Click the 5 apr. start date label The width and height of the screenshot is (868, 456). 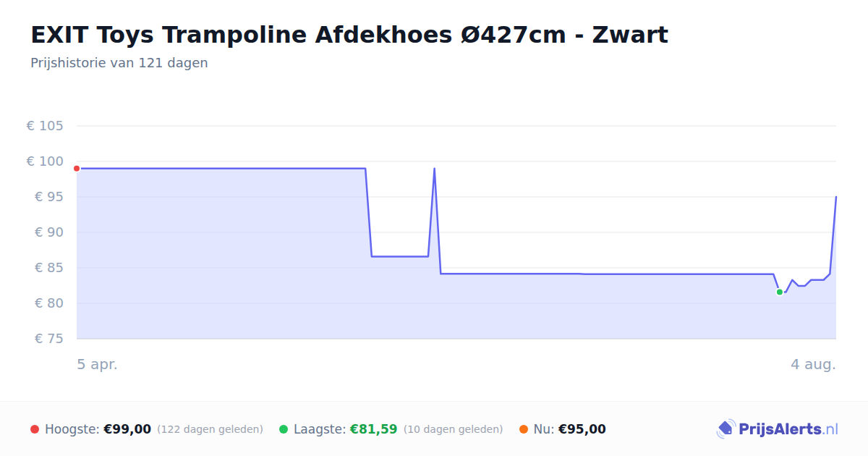(98, 364)
